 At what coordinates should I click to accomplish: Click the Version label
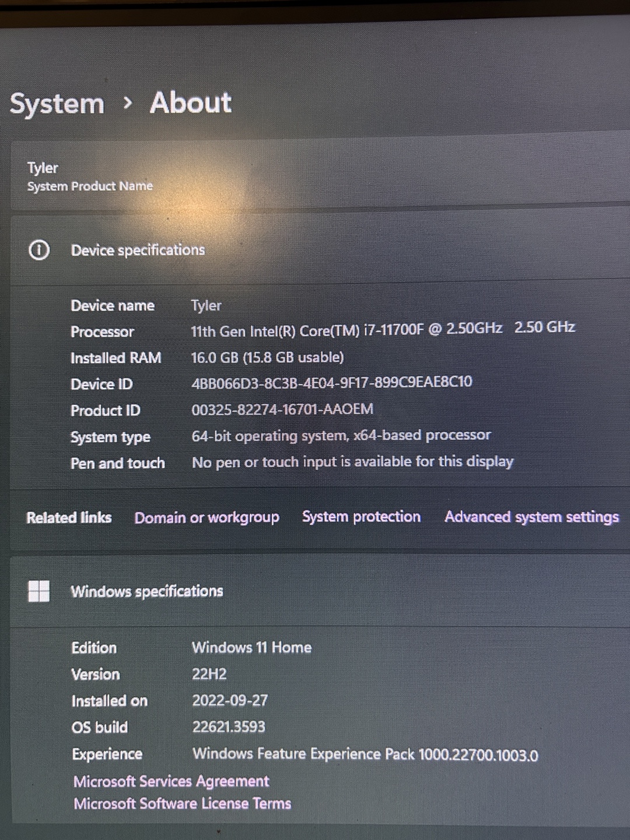click(95, 674)
